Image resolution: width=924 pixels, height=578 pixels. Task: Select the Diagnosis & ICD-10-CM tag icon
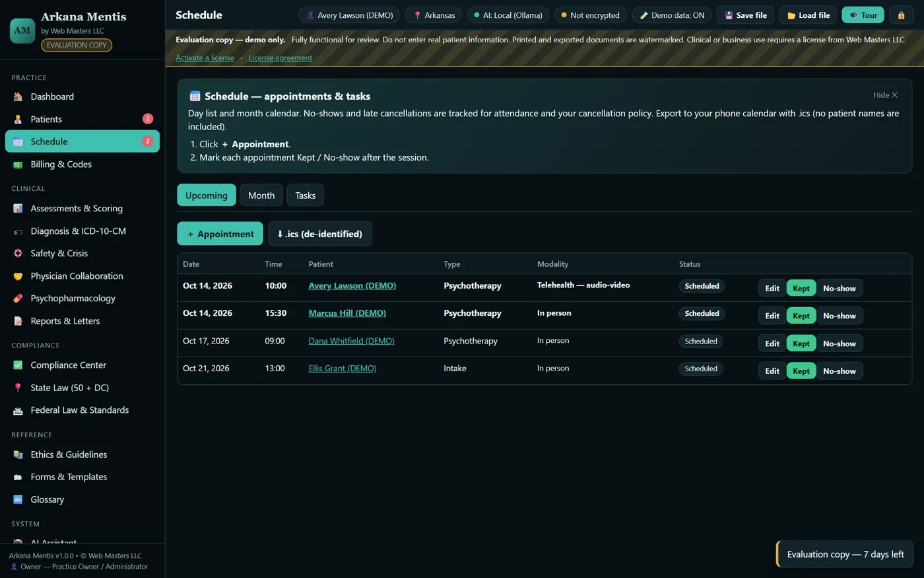18,231
